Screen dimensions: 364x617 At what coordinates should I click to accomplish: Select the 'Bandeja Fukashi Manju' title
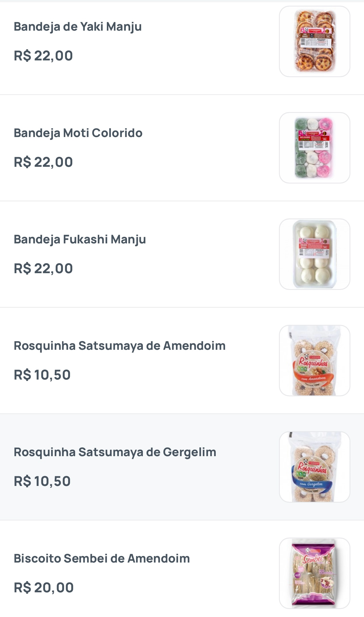(x=80, y=239)
